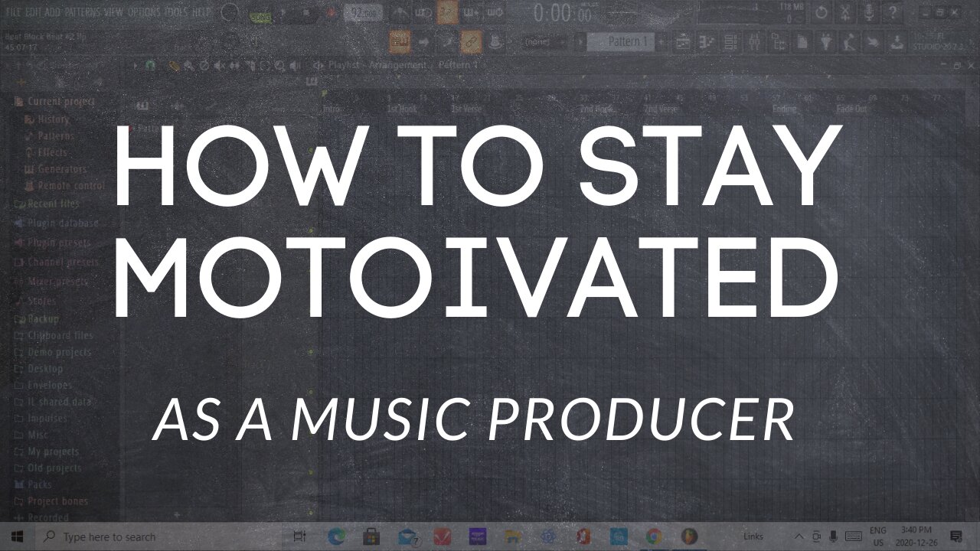This screenshot has height=551, width=980.
Task: Click the plug icon in shortcut toolbar
Action: 825,43
